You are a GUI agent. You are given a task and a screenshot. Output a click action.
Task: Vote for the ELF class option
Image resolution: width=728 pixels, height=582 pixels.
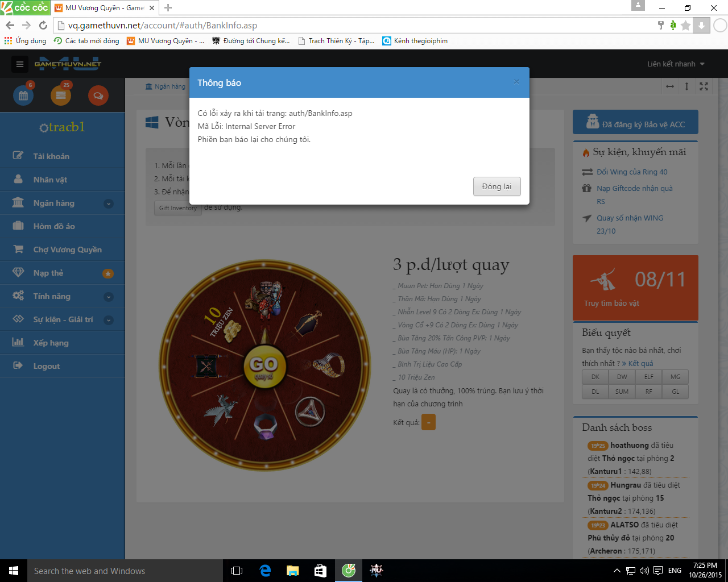649,377
